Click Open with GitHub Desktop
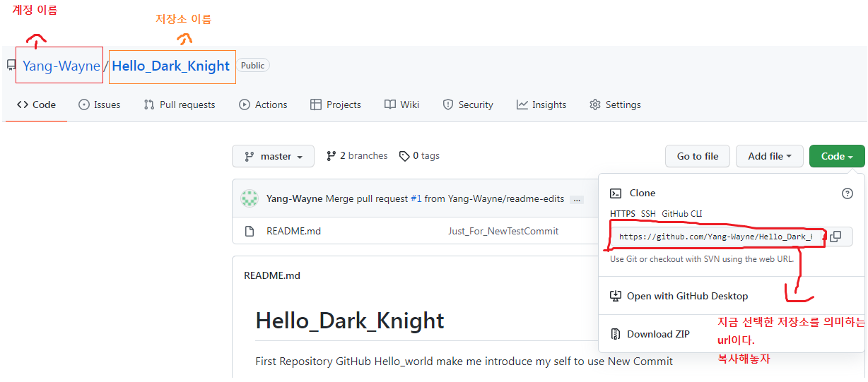This screenshot has width=868, height=382. tap(687, 296)
